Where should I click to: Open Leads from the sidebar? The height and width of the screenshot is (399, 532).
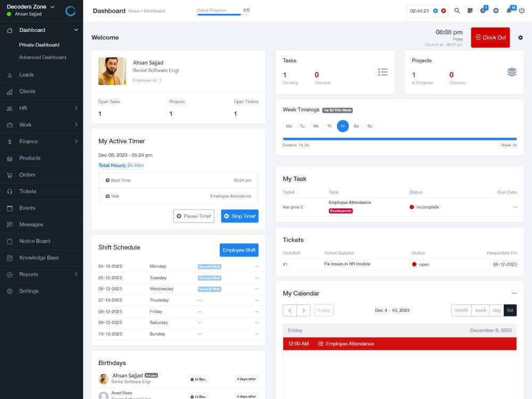pyautogui.click(x=41, y=74)
